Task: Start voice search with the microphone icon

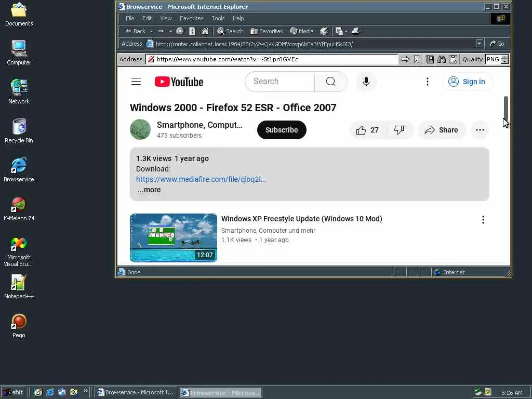Action: 366,82
